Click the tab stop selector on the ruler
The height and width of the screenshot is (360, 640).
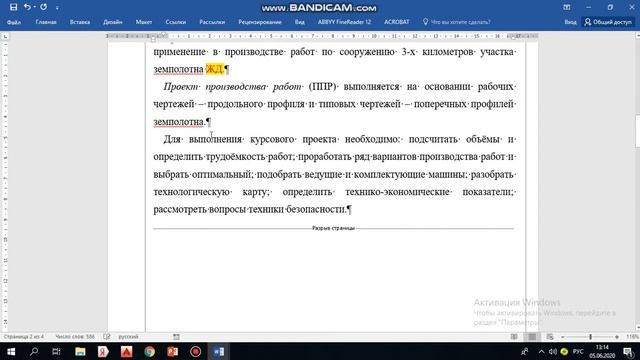pos(5,36)
